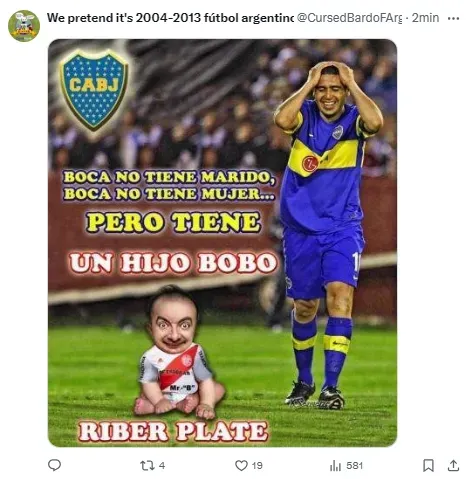Like the post with heart icon
The image size is (472, 479).
click(241, 465)
